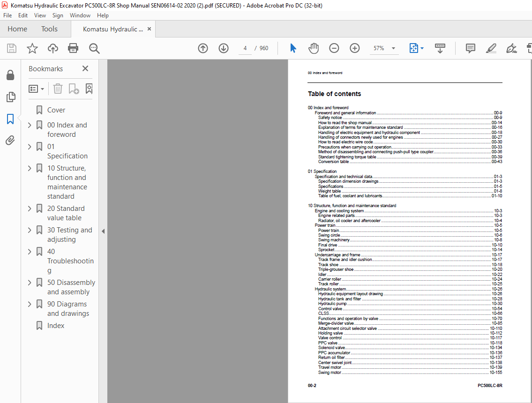This screenshot has width=532, height=403.
Task: Zoom out with minus icon
Action: (334, 48)
